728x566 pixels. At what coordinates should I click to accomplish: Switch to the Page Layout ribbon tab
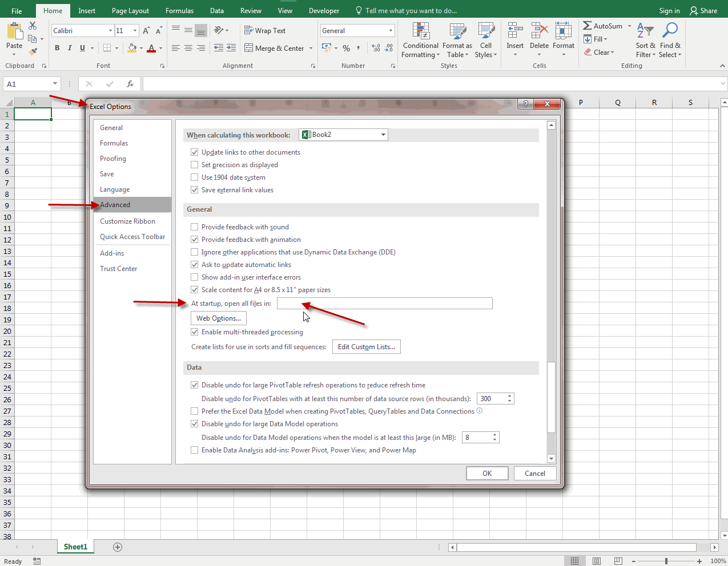(x=130, y=11)
